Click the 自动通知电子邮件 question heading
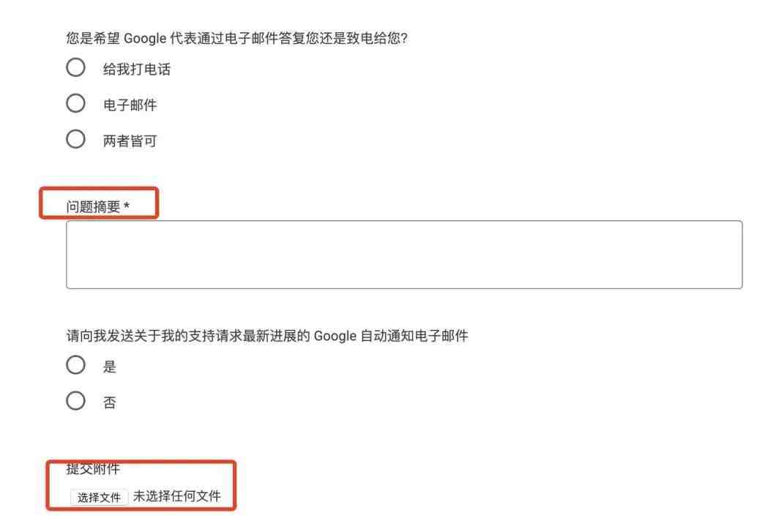776x532 pixels. (267, 336)
